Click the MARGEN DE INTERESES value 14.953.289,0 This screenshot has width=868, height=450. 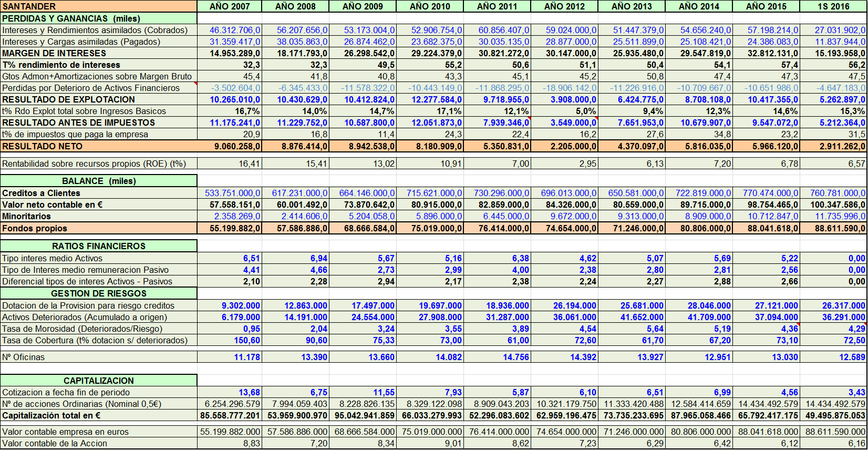tap(230, 53)
